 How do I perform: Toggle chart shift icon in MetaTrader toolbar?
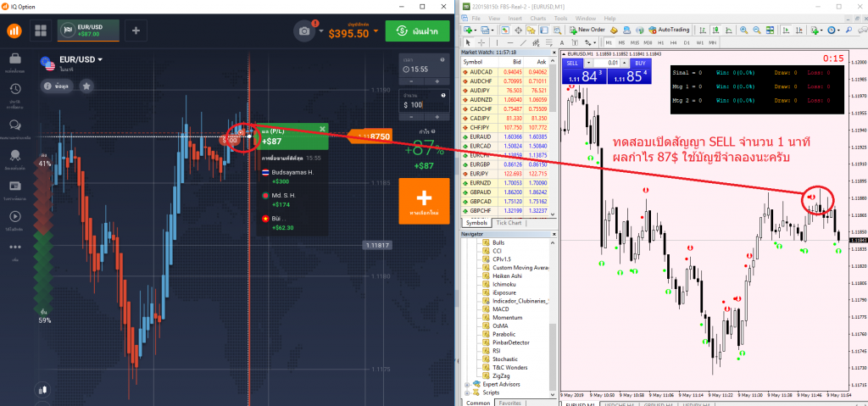(798, 30)
